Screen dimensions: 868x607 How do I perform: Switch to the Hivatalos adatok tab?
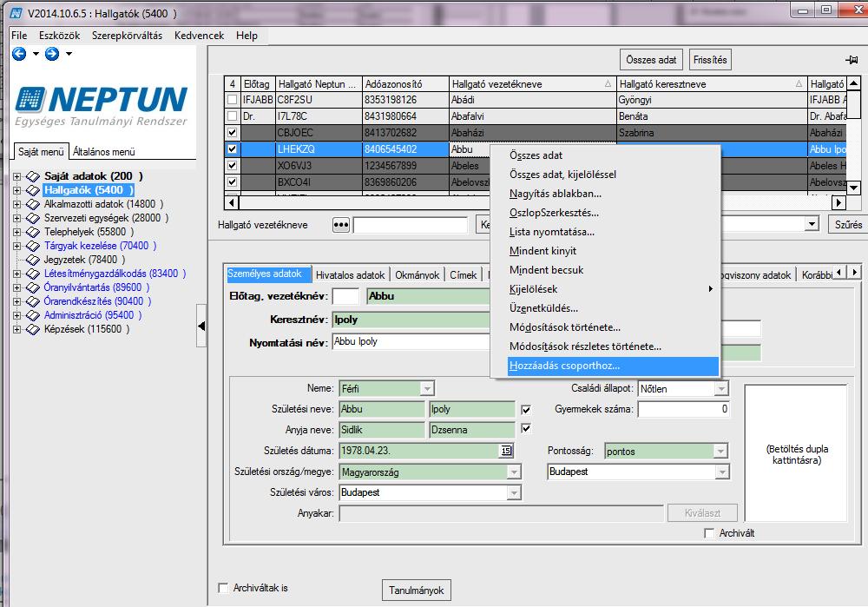pyautogui.click(x=350, y=275)
